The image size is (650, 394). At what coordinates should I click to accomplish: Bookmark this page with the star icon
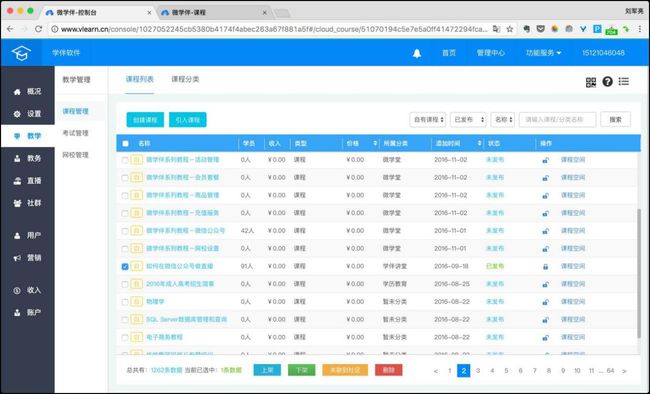(x=509, y=29)
